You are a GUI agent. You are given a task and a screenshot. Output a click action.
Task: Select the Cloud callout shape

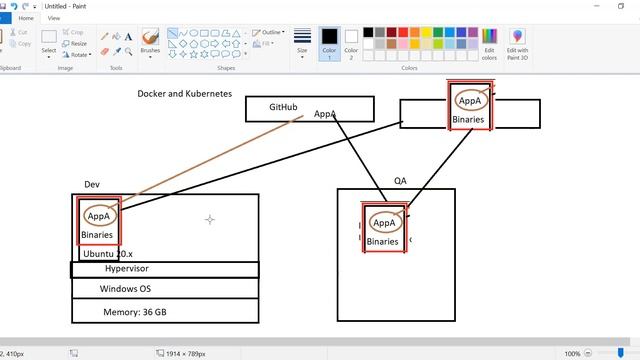pyautogui.click(x=236, y=54)
